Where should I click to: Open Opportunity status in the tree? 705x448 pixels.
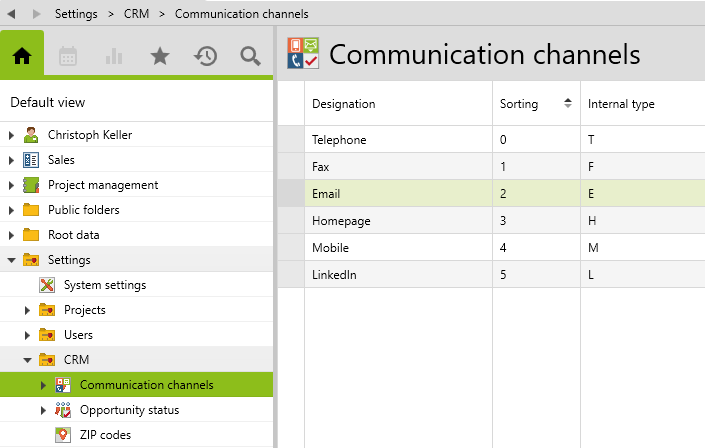click(x=129, y=410)
